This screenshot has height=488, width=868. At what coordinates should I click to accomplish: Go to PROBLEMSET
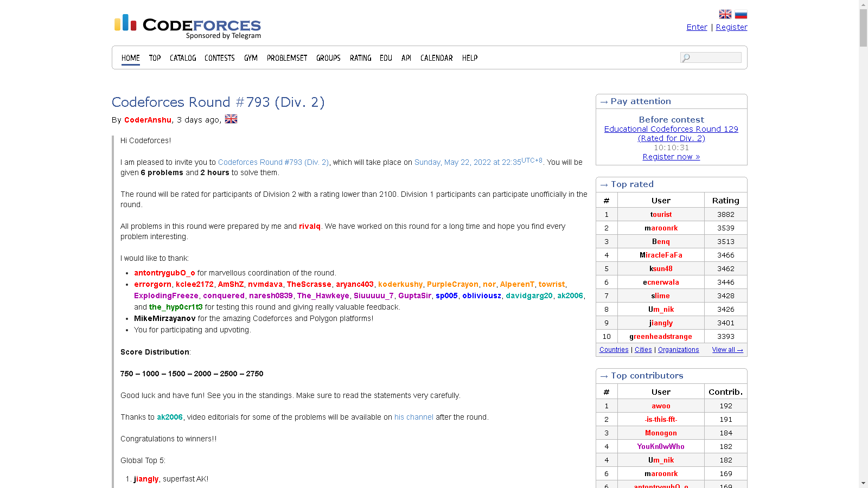point(287,58)
